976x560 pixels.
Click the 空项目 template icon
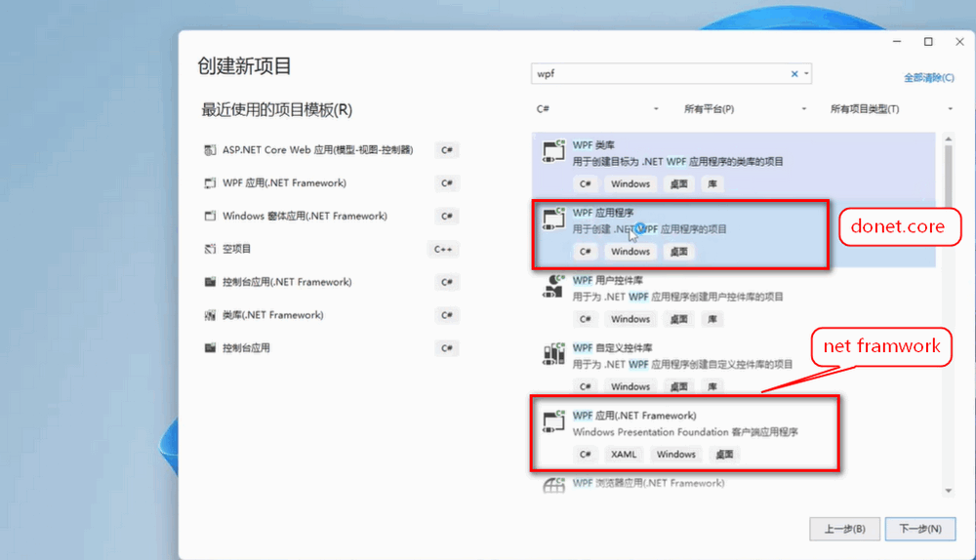(x=210, y=249)
